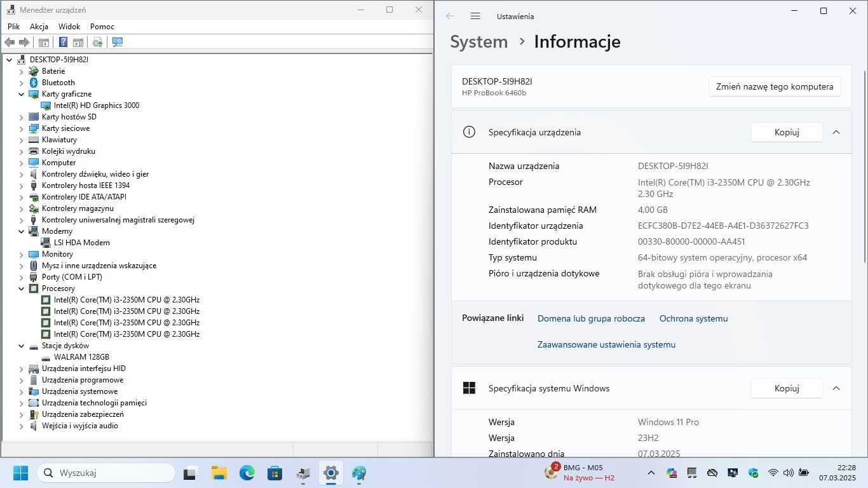868x488 pixels.
Task: Click the show/hide console tree toolbar icon
Action: 44,43
